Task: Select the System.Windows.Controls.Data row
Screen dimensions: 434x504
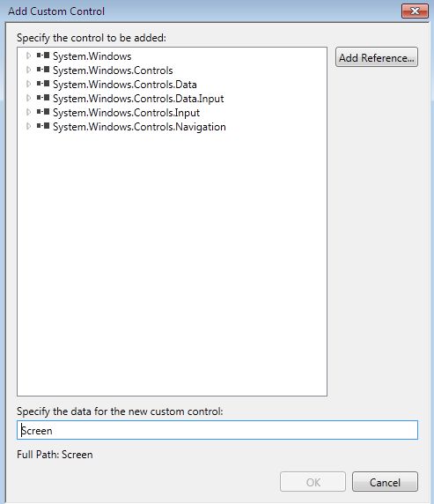Action: point(125,85)
